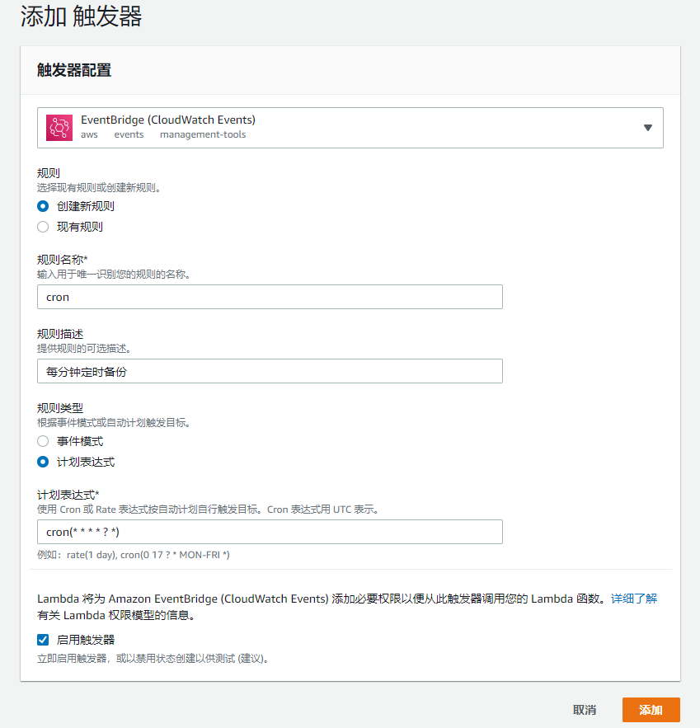Choose the 现有规则 radio option
The width and height of the screenshot is (700, 728).
43,227
